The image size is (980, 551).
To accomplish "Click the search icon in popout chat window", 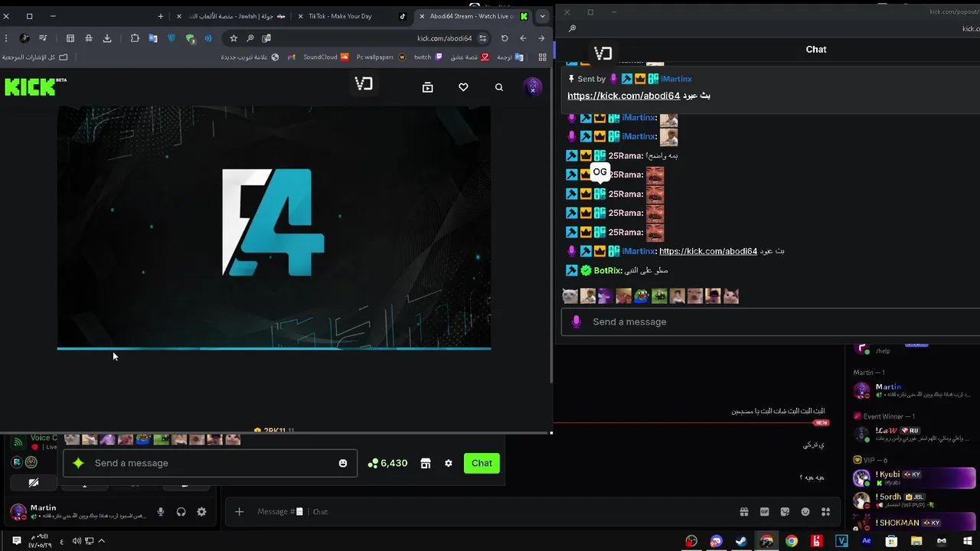I will coord(572,28).
